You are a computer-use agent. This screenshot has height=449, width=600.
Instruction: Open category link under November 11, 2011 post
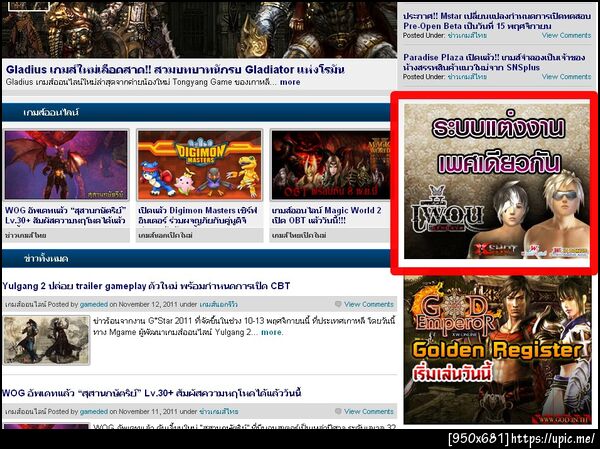[x=218, y=411]
